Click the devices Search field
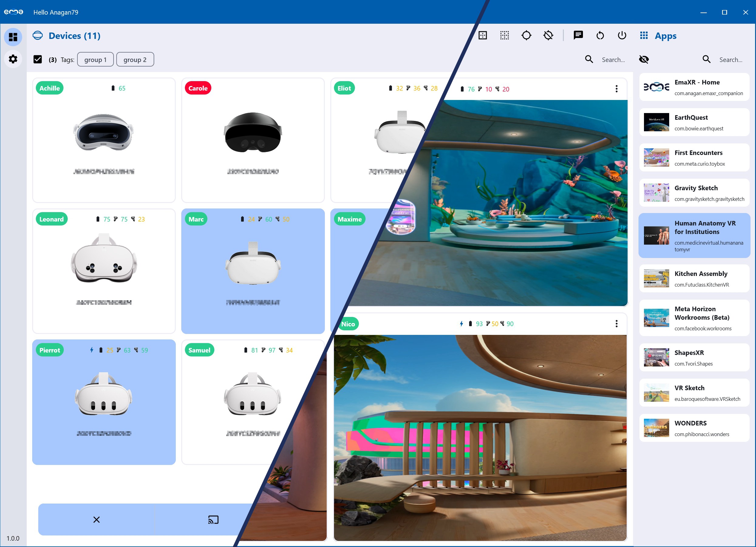 click(x=613, y=60)
